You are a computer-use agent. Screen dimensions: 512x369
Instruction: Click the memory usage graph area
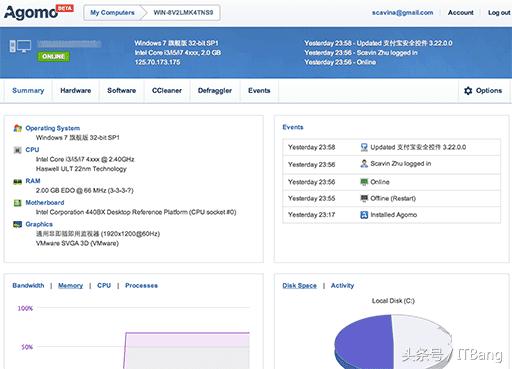(187, 350)
